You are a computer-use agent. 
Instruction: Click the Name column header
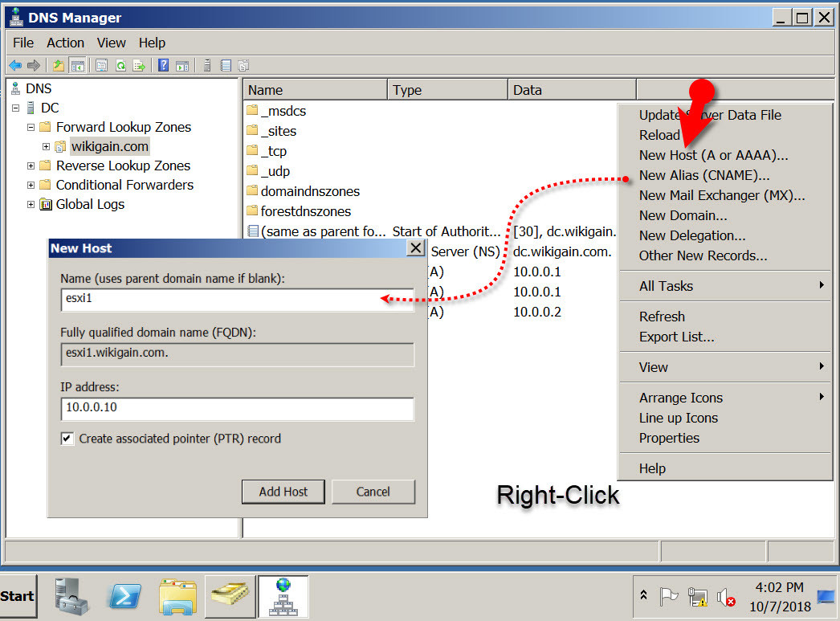316,90
